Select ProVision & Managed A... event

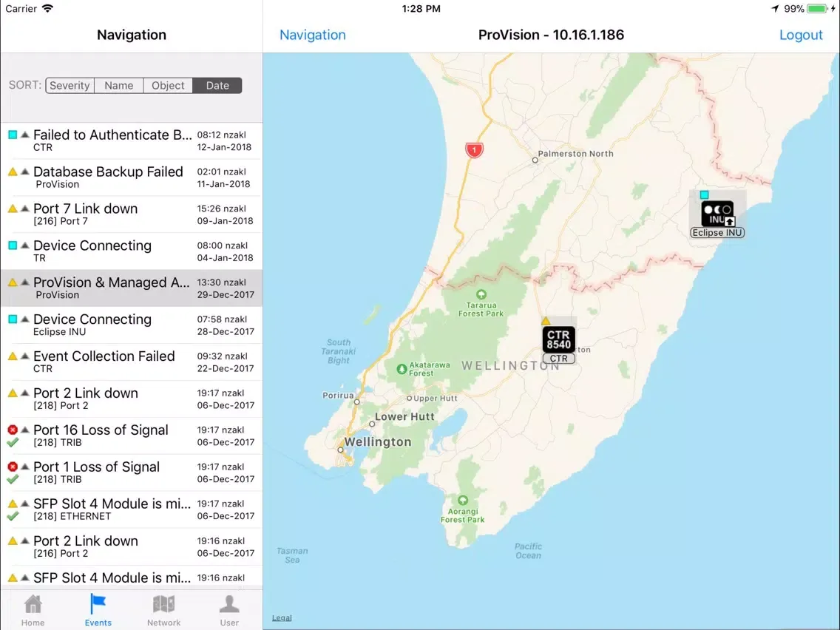[132, 288]
